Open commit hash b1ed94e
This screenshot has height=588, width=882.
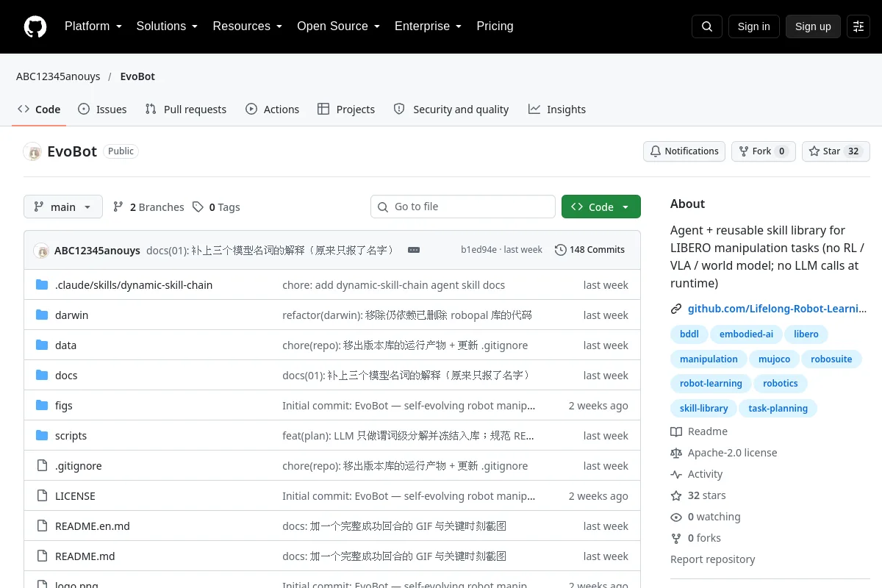[x=479, y=250]
